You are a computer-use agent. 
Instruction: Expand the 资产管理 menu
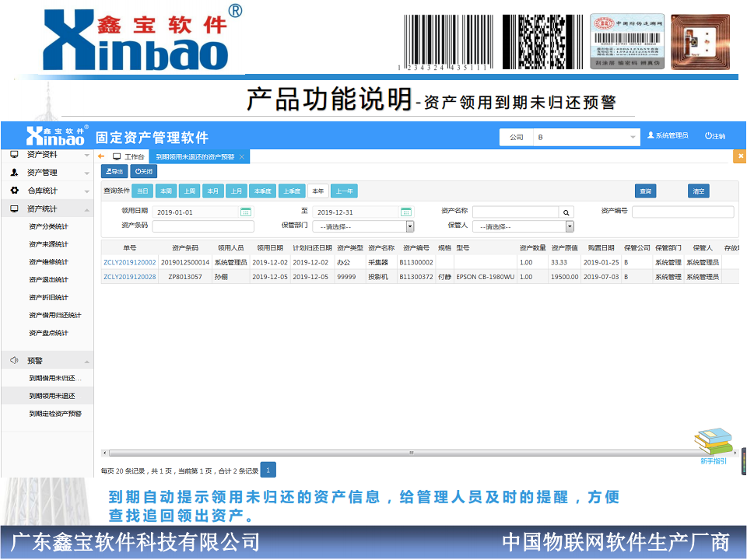(47, 173)
